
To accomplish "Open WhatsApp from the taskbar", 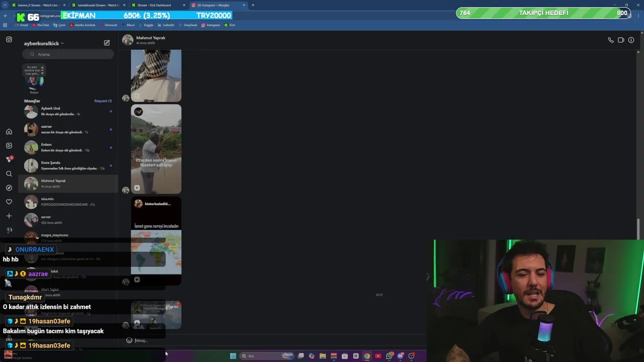I will [x=389, y=356].
